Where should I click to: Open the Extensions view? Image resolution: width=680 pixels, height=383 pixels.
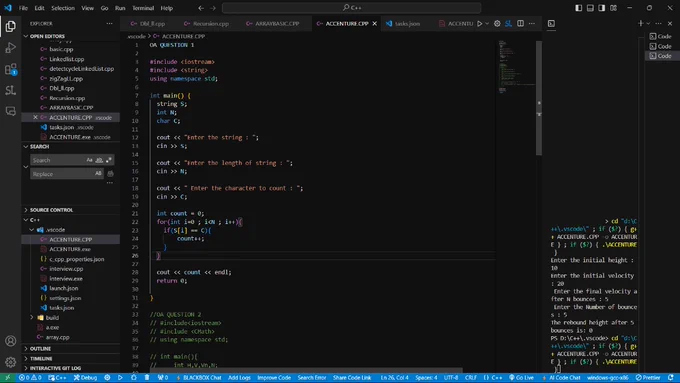pyautogui.click(x=10, y=69)
